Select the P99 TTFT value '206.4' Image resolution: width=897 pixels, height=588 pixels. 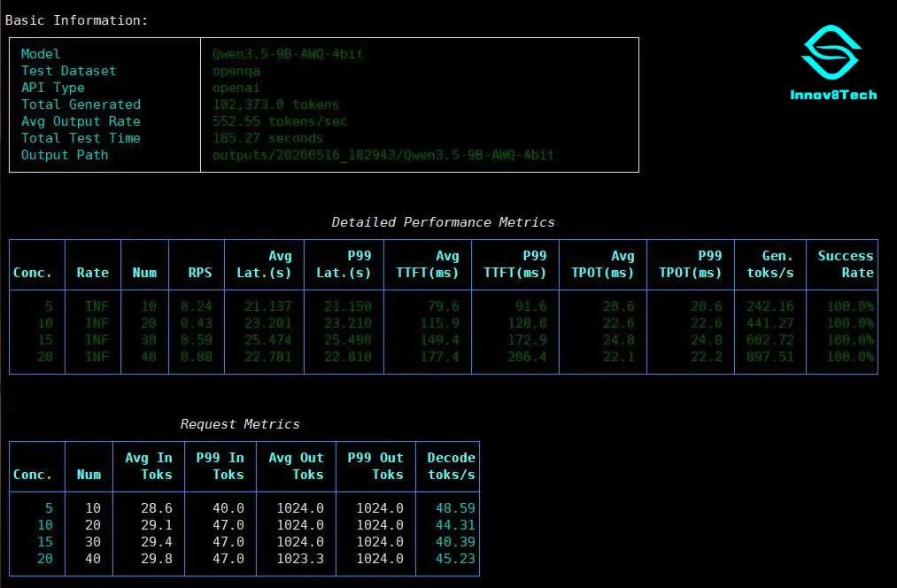[x=527, y=357]
